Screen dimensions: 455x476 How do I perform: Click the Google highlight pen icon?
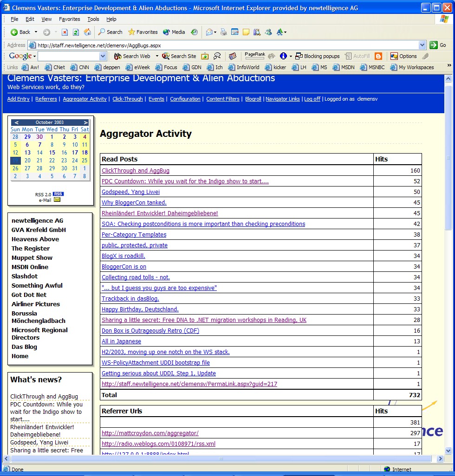[x=426, y=56]
